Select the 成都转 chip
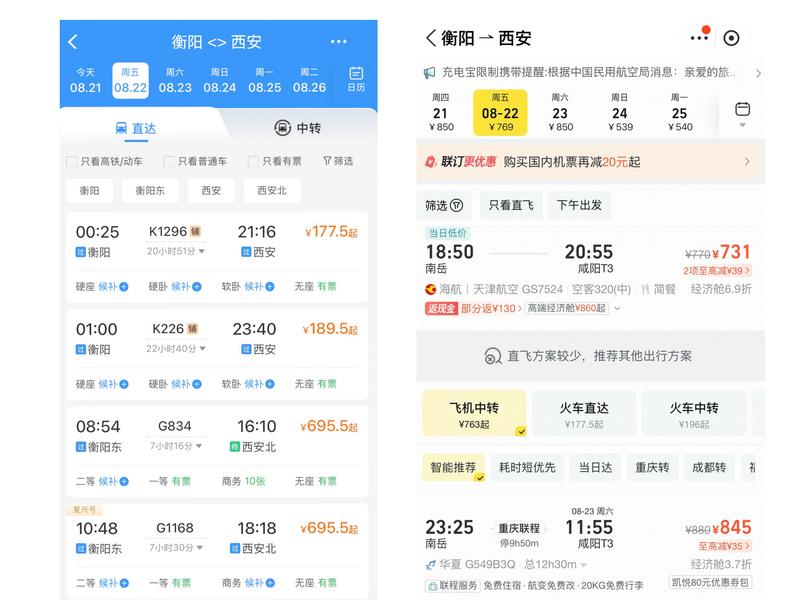 [x=709, y=467]
